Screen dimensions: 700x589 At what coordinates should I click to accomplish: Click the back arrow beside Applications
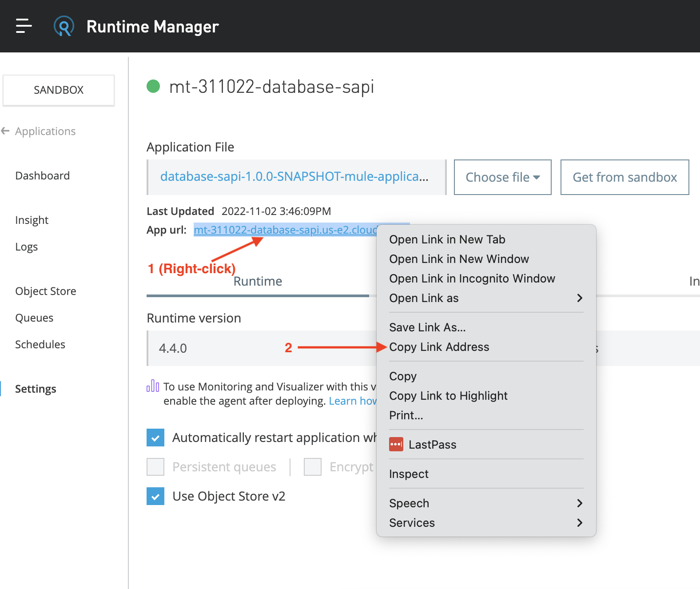click(6, 131)
